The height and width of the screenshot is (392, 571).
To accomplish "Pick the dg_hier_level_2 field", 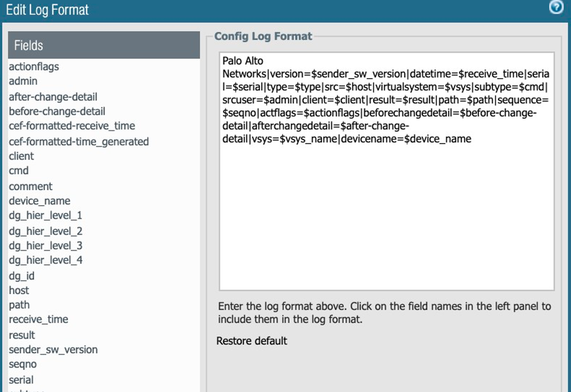I will point(46,231).
